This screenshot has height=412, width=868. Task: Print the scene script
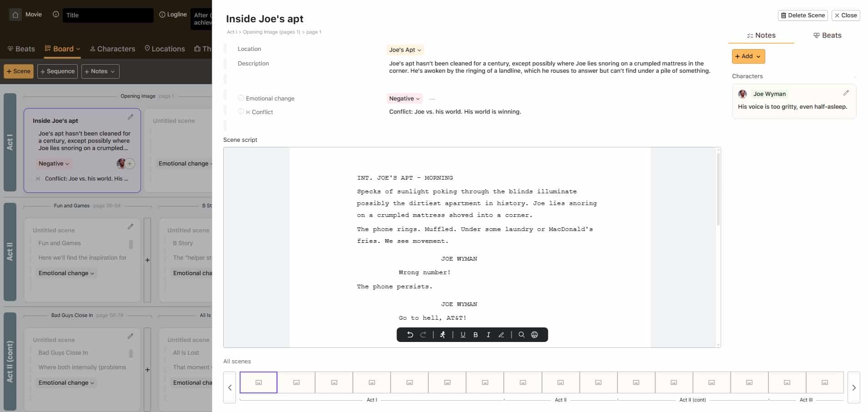click(535, 335)
